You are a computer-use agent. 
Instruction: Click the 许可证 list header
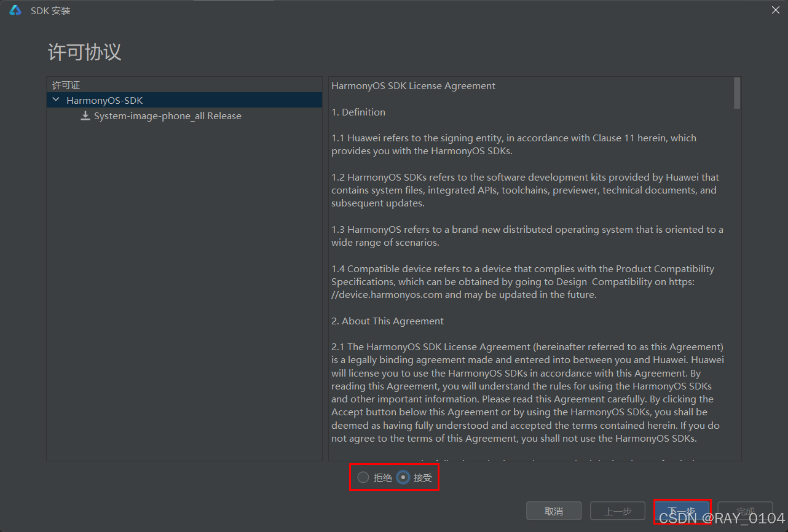coord(66,85)
